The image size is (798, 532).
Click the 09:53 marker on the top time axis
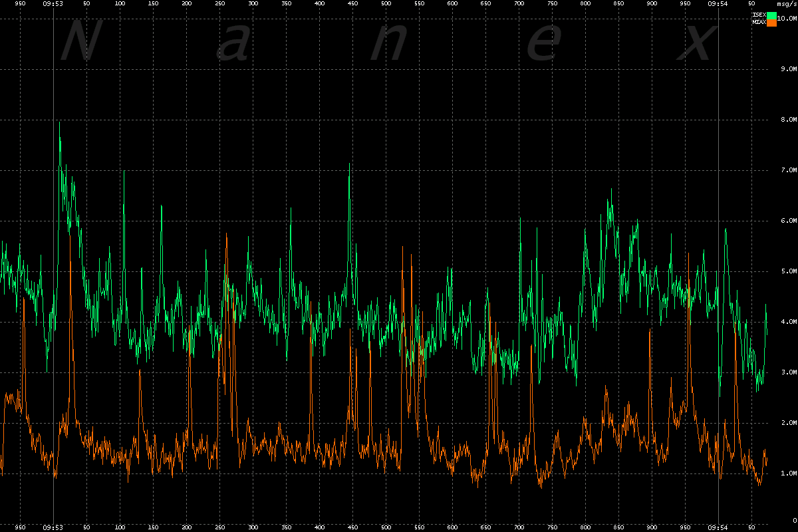click(53, 4)
